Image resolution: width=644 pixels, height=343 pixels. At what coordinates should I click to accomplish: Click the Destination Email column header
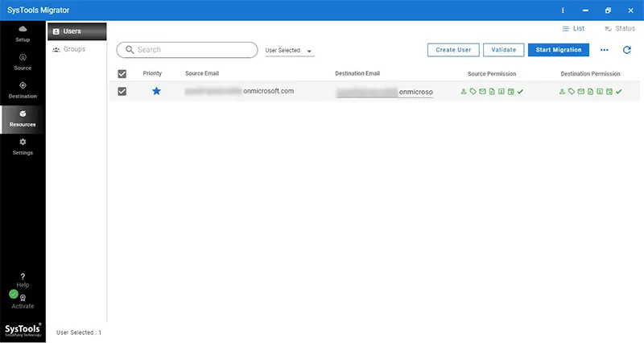(x=357, y=73)
